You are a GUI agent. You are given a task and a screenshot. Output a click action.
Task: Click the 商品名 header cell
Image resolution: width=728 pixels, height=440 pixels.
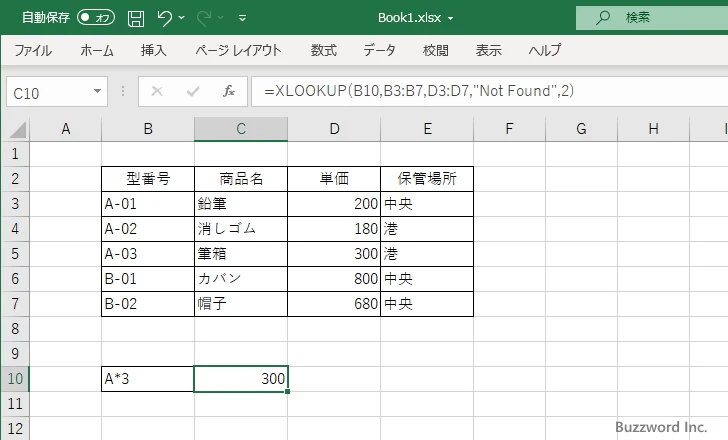point(240,179)
